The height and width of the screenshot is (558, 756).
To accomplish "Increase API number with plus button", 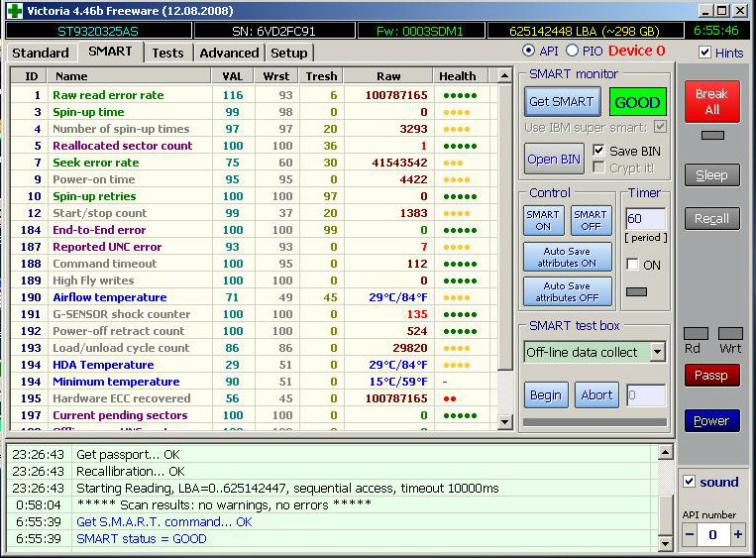I will [737, 534].
